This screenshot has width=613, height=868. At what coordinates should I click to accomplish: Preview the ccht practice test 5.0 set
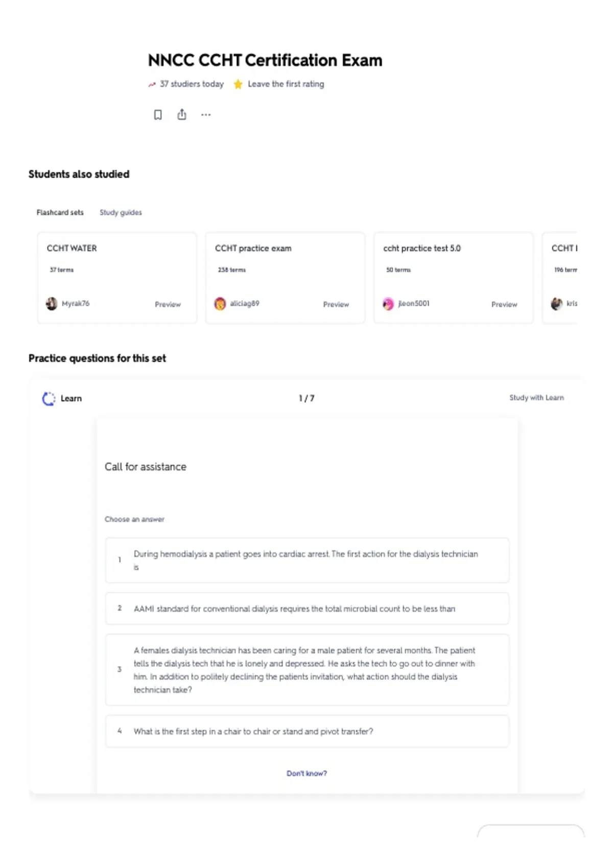(504, 304)
